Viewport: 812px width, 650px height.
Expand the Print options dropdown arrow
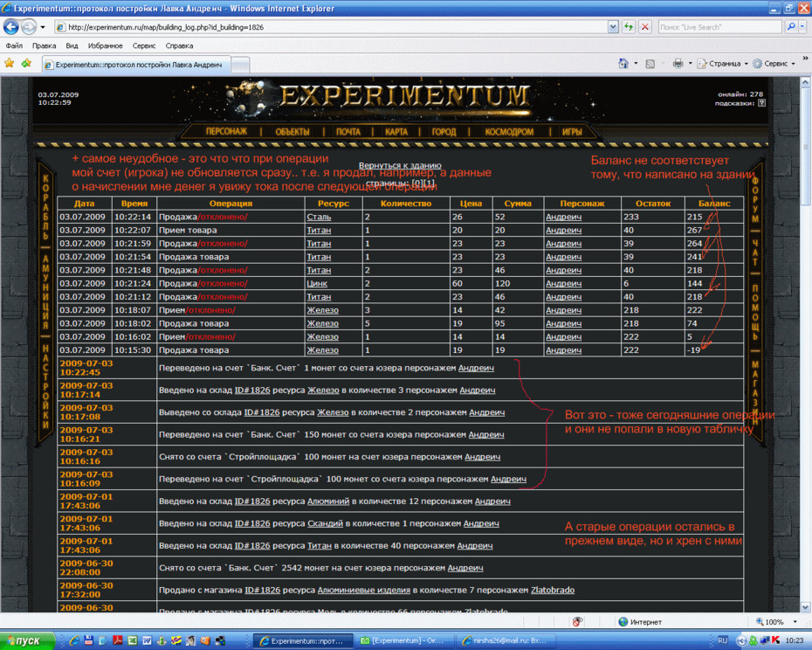[x=691, y=64]
